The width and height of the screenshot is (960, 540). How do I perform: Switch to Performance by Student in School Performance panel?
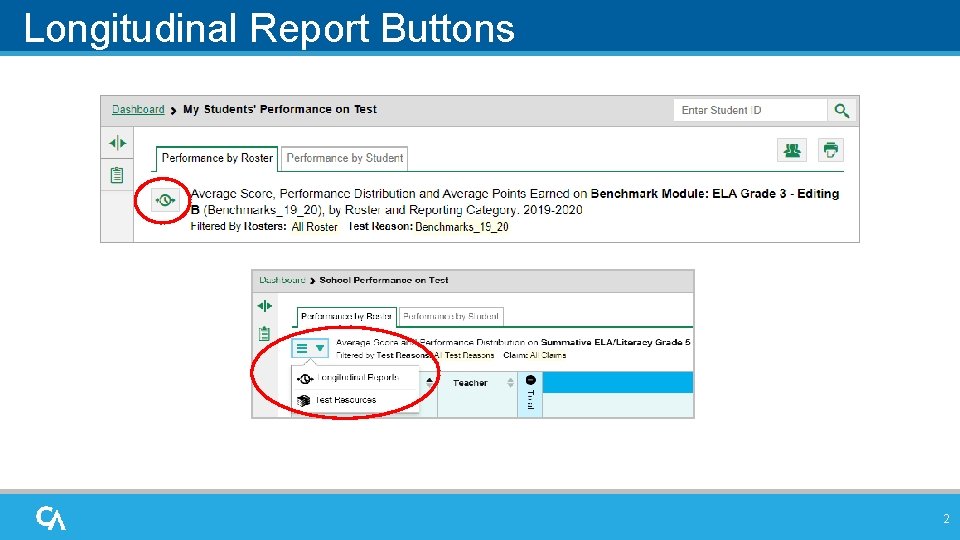(x=451, y=317)
